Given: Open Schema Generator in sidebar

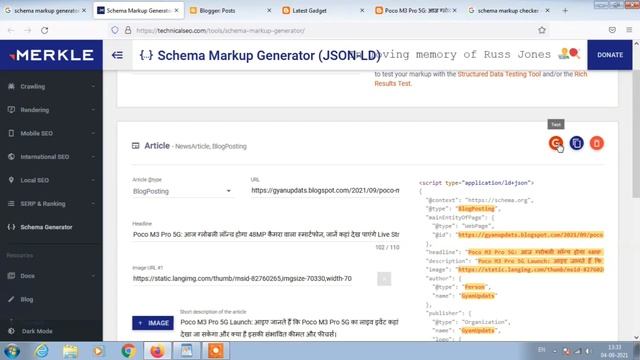Looking at the screenshot, I should [46, 227].
